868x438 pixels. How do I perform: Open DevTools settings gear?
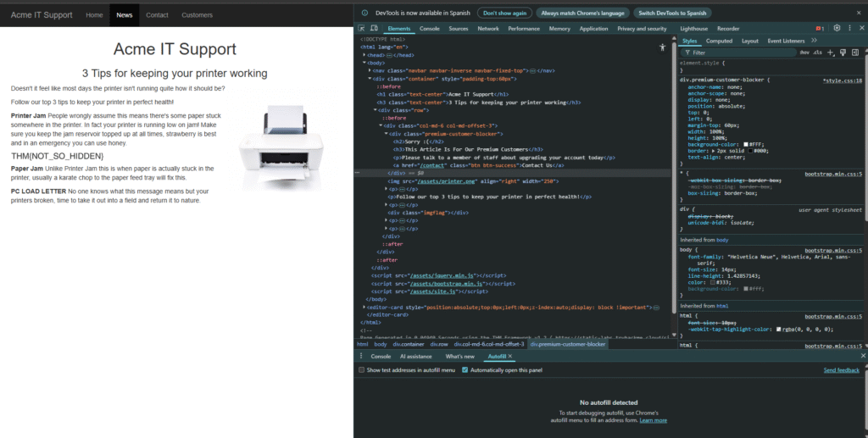tap(837, 28)
